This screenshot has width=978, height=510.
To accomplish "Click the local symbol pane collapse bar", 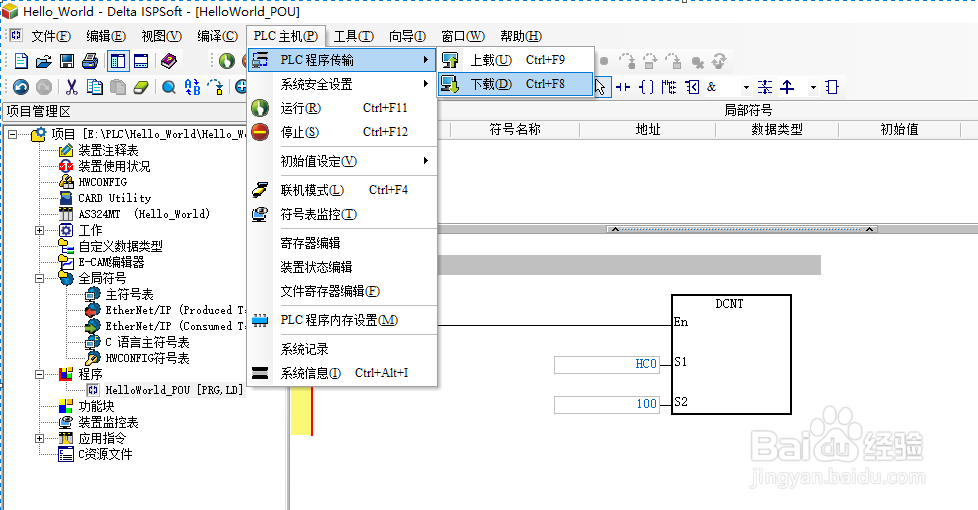I will point(742,229).
